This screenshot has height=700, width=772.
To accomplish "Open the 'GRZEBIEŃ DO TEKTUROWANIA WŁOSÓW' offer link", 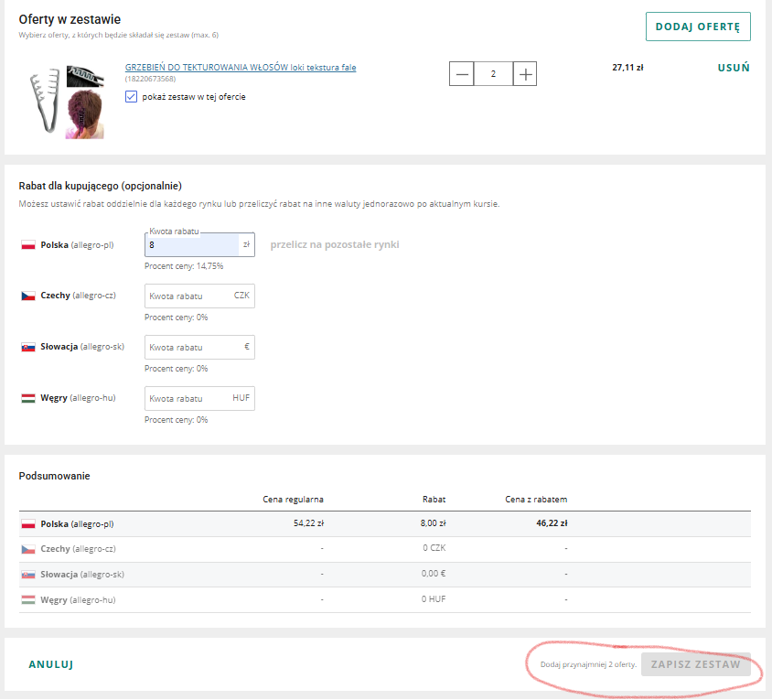I will (240, 67).
